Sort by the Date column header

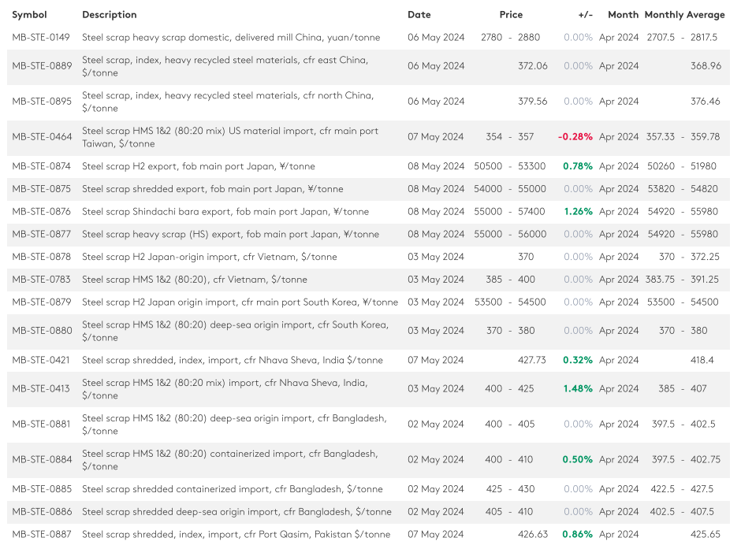click(x=419, y=15)
